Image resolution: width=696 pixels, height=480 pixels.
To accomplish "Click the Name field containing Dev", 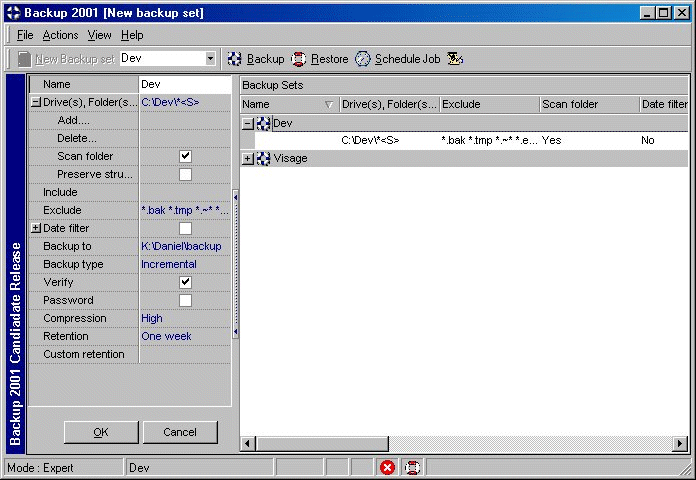I will click(x=185, y=84).
